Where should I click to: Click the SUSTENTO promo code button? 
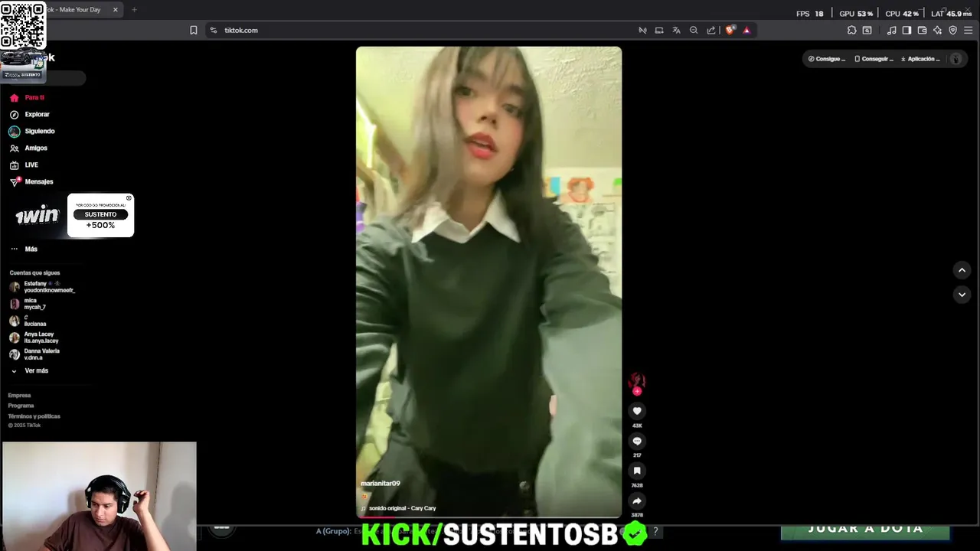tap(100, 214)
